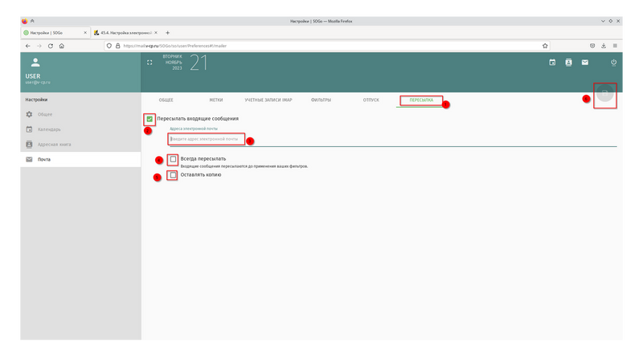The height and width of the screenshot is (364, 643).
Task: Click the logout power icon
Action: pyautogui.click(x=614, y=62)
